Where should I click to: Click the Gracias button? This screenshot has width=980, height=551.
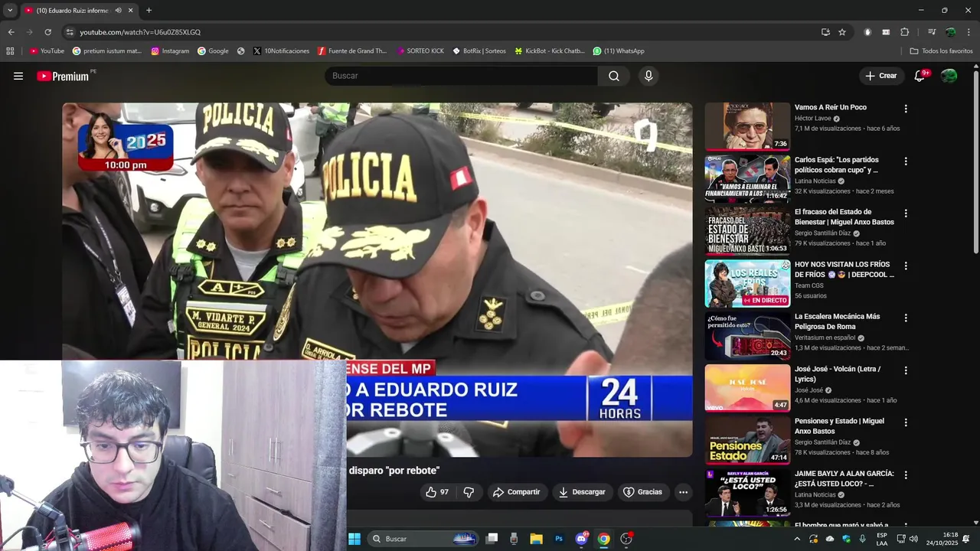pos(642,492)
